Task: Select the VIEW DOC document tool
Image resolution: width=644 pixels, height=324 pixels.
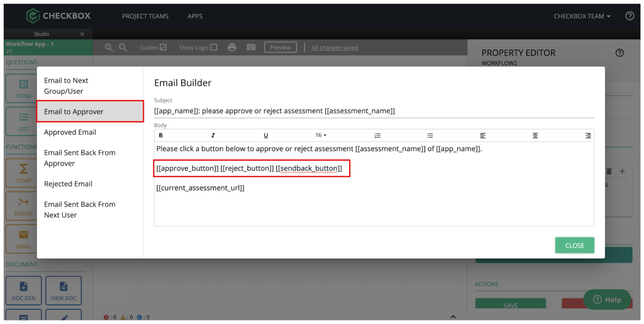Action: click(x=63, y=291)
